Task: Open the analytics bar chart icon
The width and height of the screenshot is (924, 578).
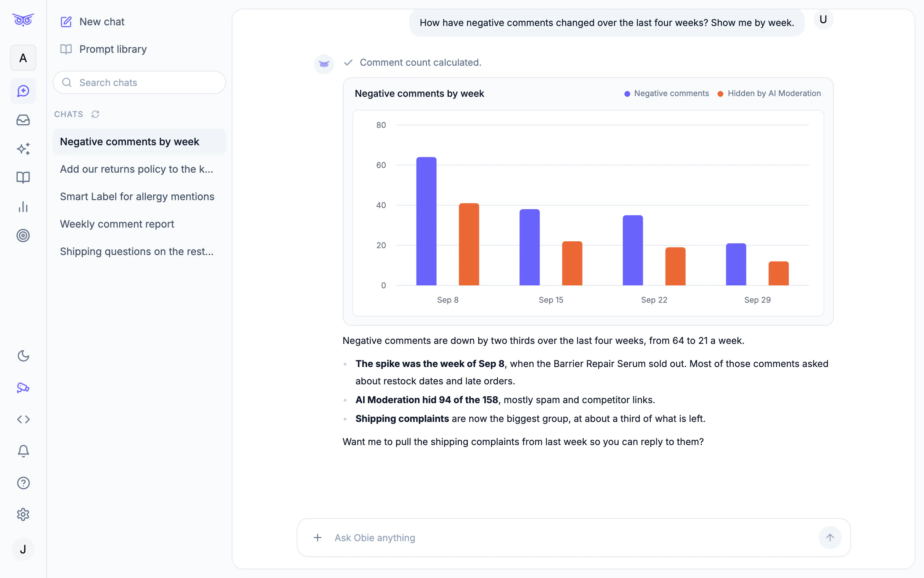Action: (x=23, y=207)
